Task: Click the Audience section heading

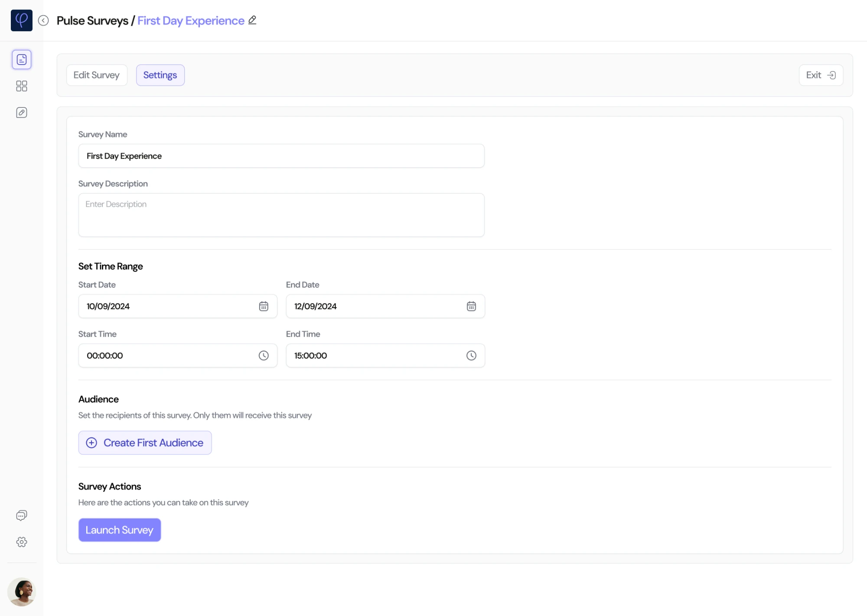Action: [98, 399]
